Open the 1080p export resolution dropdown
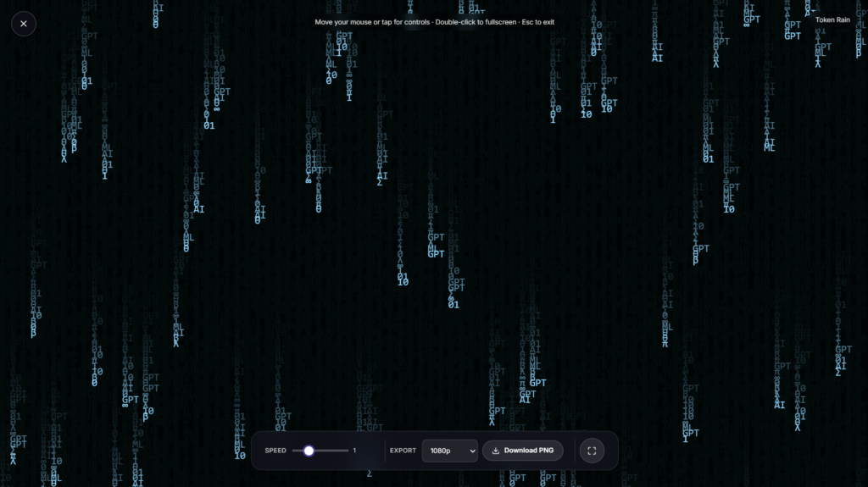This screenshot has height=487, width=868. [449, 451]
